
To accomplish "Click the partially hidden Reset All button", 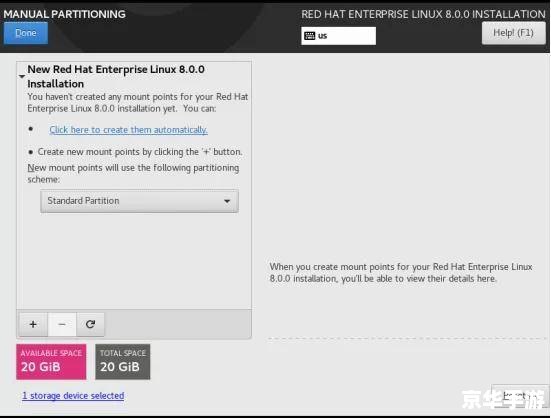I will [x=519, y=396].
